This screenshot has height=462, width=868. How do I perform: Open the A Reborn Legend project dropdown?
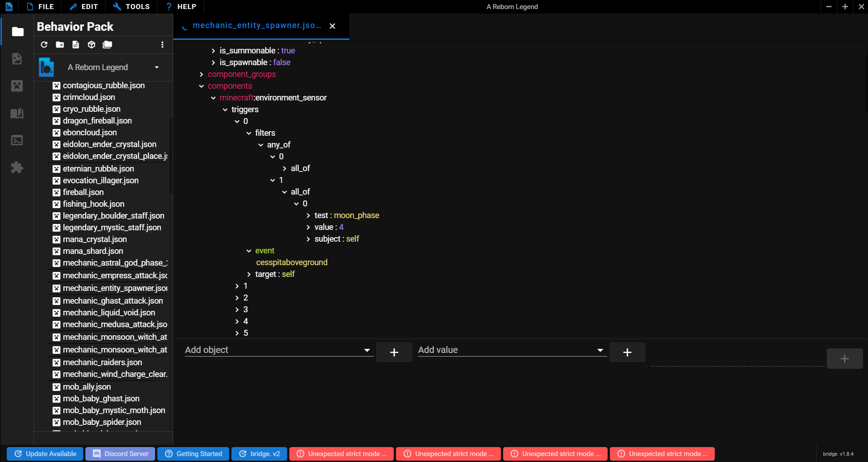coord(156,67)
